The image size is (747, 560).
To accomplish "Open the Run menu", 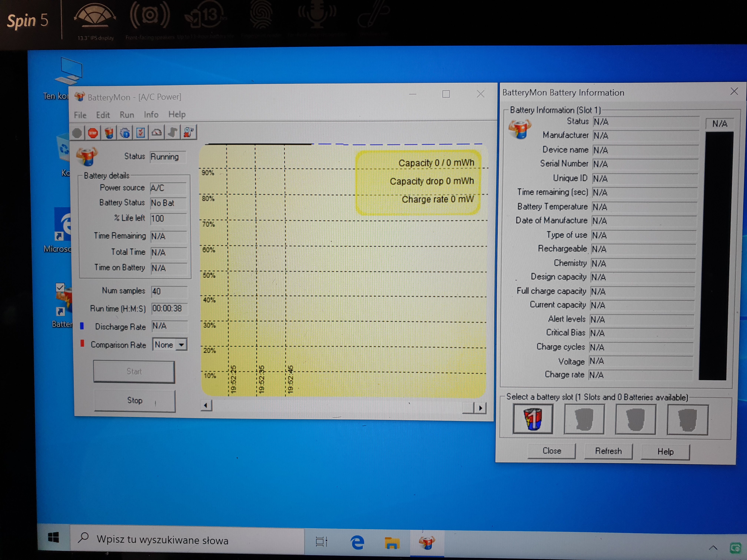I will 127,115.
